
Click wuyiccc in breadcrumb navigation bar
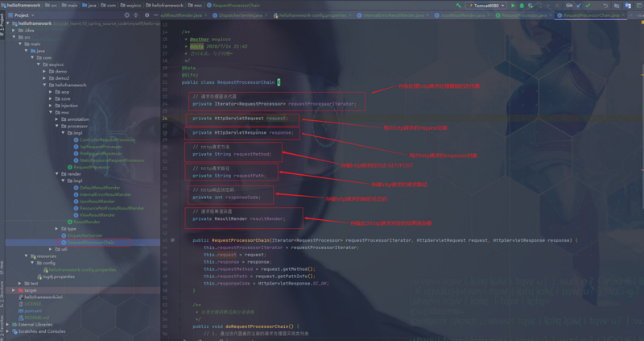pyautogui.click(x=133, y=6)
